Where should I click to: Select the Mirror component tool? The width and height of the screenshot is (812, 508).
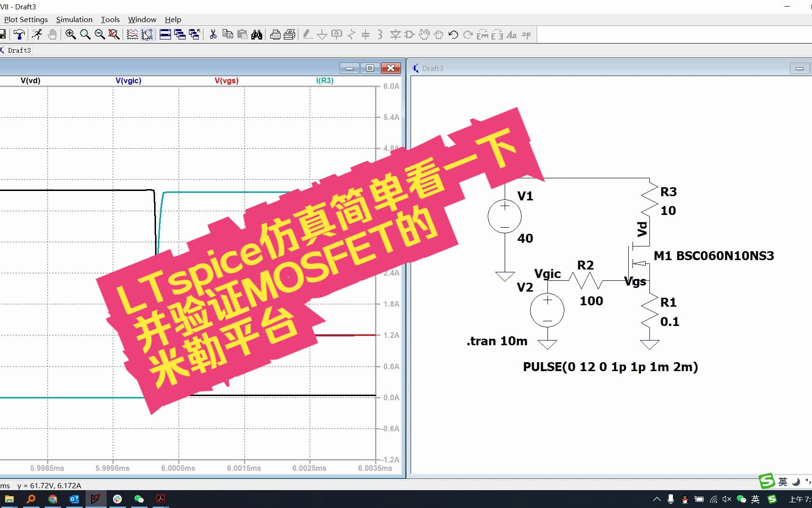[x=497, y=34]
